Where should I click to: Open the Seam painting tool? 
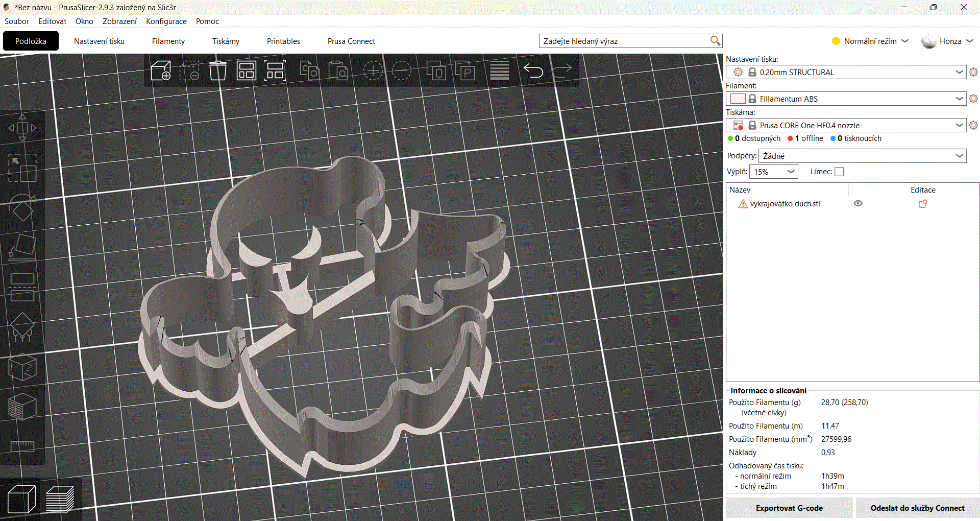pos(22,367)
